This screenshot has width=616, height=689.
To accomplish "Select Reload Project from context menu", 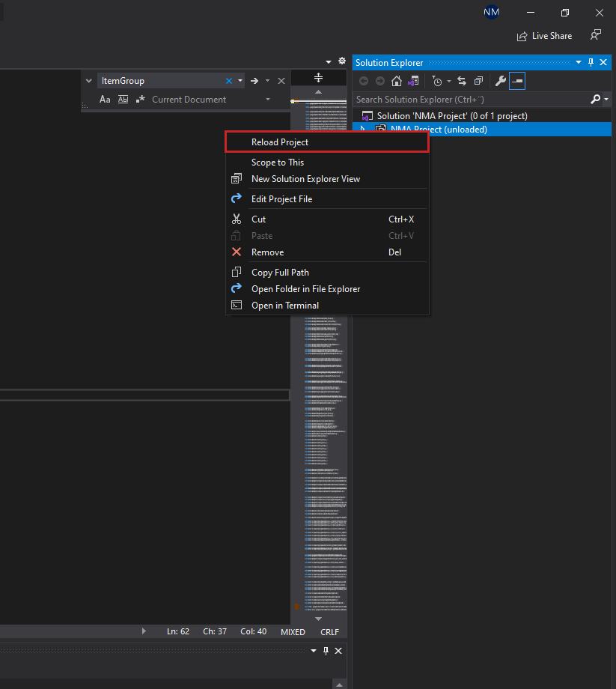I will tap(280, 142).
